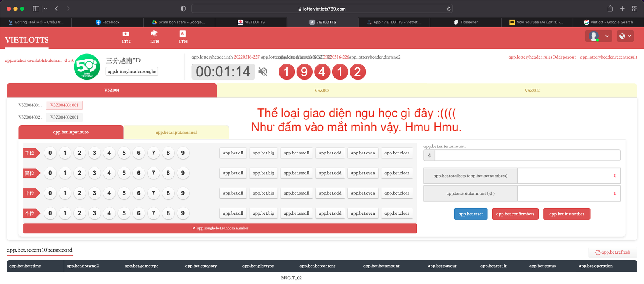Switch to the V5Z003 tab

(322, 91)
